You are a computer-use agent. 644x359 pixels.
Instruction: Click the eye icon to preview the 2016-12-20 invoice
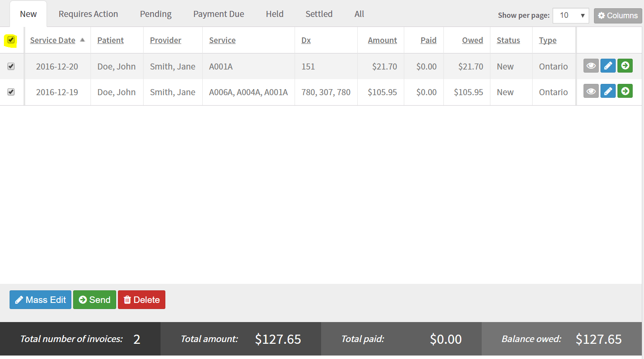click(x=590, y=66)
